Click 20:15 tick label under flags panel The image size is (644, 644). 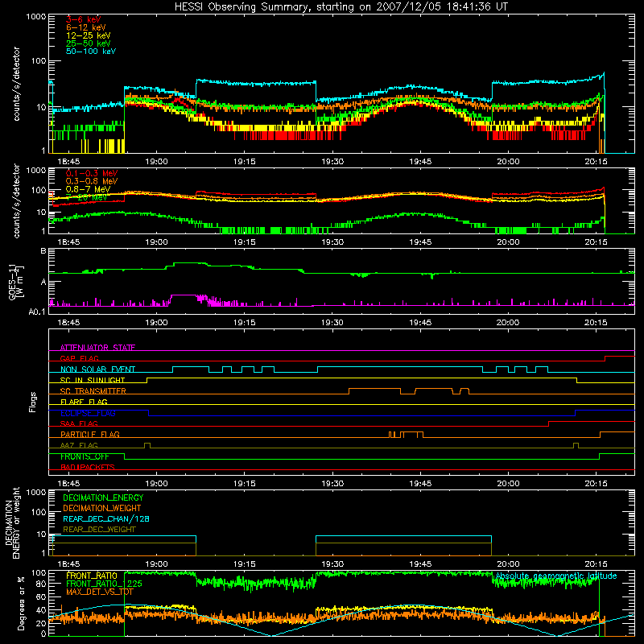[x=596, y=484]
